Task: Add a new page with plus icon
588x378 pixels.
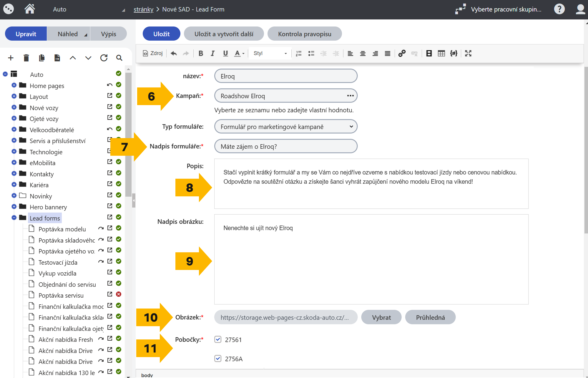Action: point(11,58)
